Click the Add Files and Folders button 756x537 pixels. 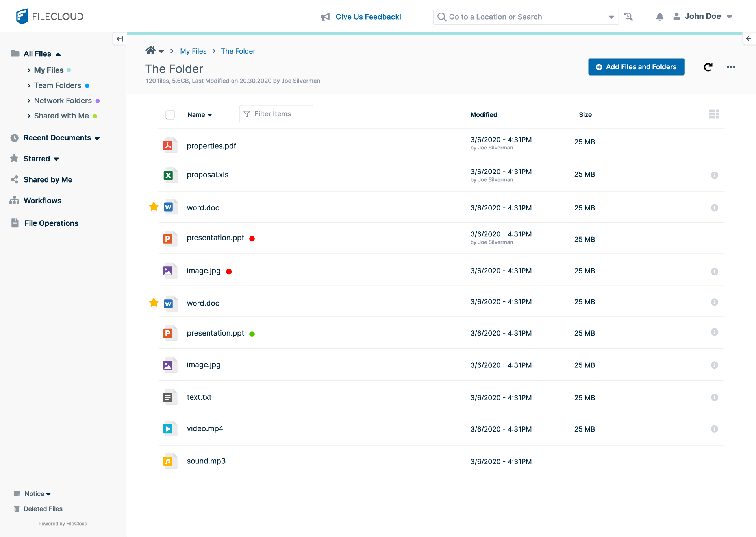(635, 66)
